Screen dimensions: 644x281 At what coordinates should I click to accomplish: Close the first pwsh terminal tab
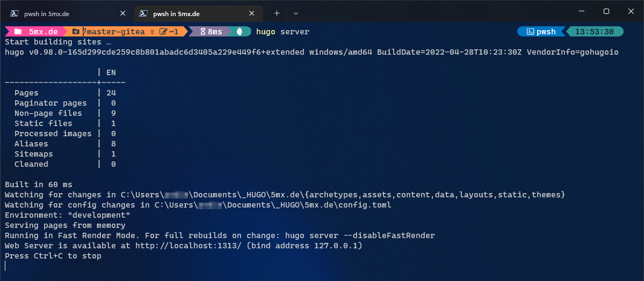point(122,13)
